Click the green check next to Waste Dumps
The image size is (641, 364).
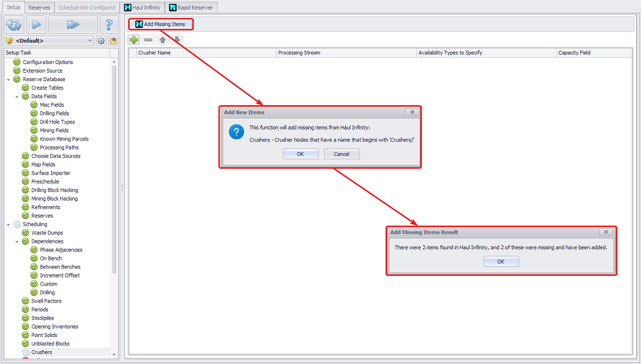(x=26, y=233)
